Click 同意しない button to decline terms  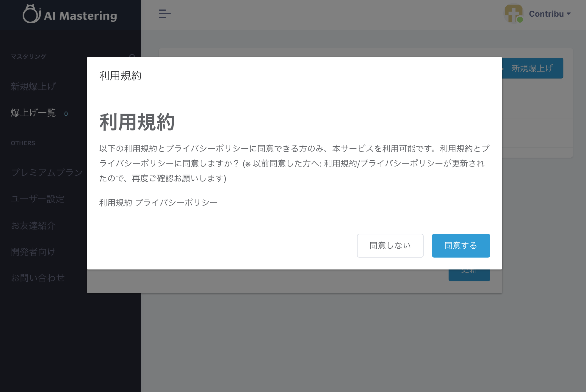[390, 246]
